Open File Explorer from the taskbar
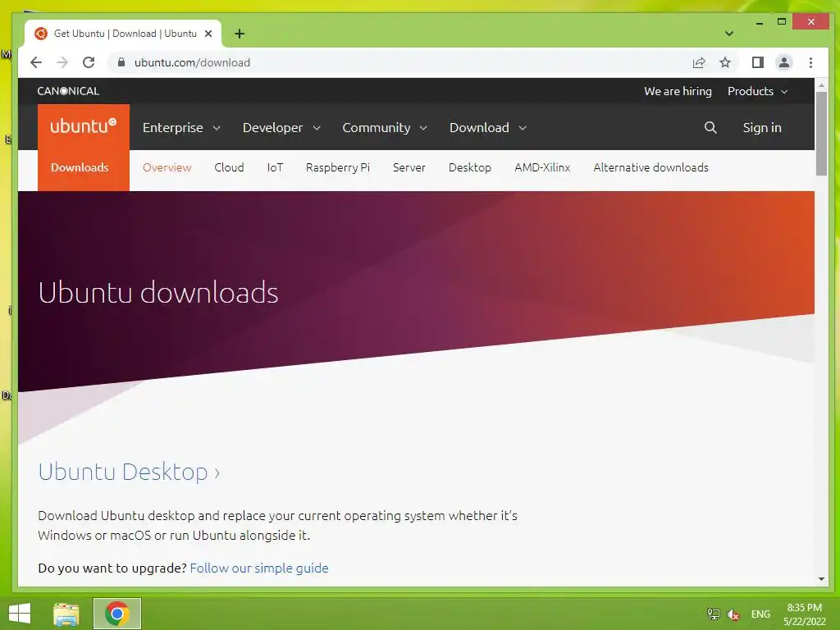Image resolution: width=840 pixels, height=630 pixels. click(66, 614)
